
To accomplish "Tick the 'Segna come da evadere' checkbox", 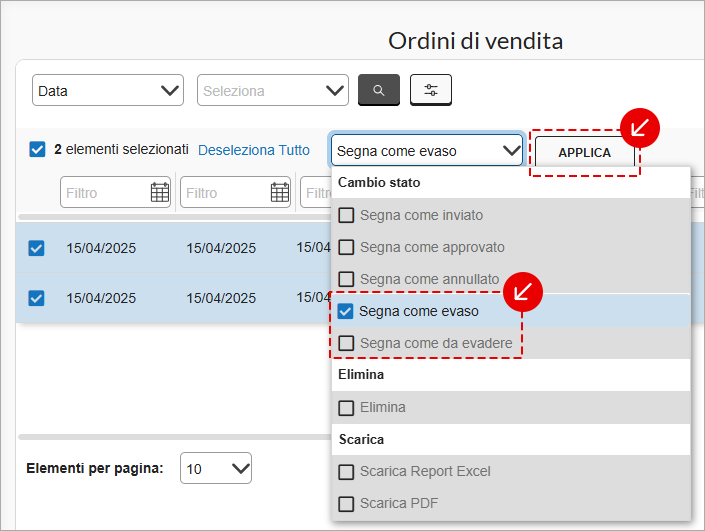I will [x=346, y=343].
